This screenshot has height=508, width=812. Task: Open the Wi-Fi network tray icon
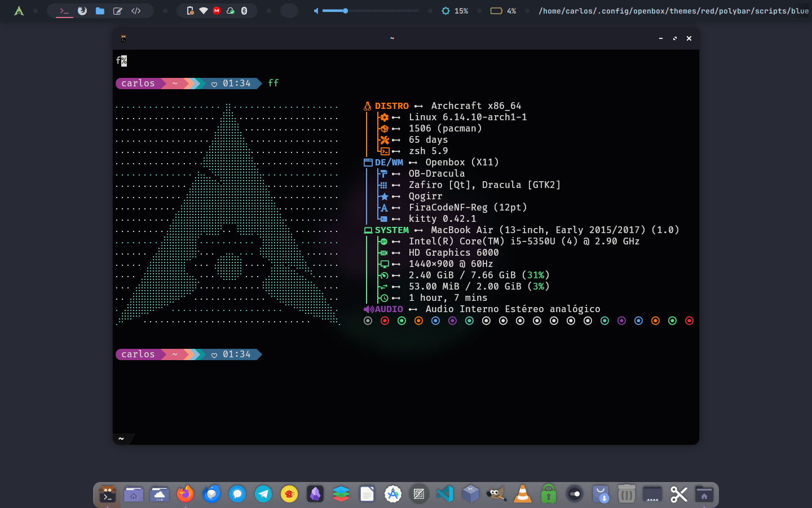204,11
